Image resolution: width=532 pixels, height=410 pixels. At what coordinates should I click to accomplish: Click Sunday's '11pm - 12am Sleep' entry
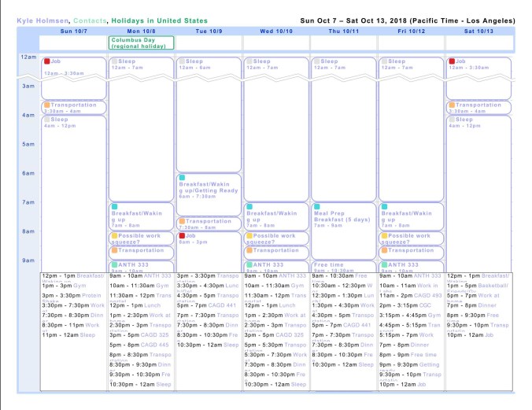pyautogui.click(x=68, y=335)
